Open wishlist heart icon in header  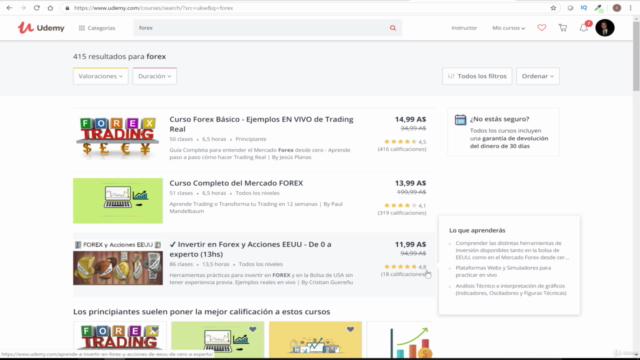542,28
